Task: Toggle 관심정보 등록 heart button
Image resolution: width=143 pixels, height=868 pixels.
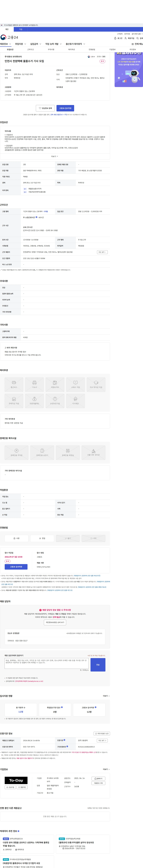Action: tap(45, 108)
